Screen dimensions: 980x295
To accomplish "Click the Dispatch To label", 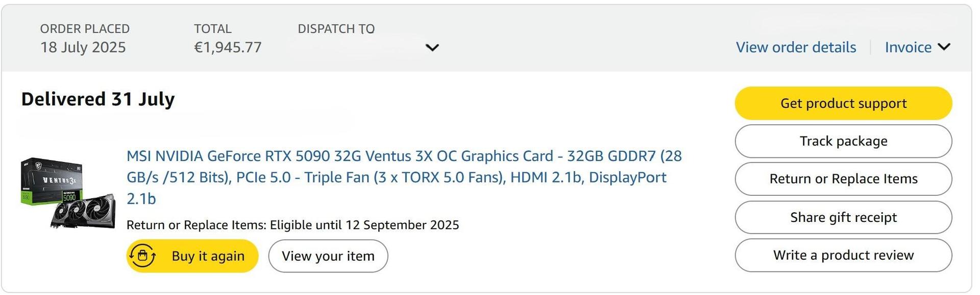I will (x=336, y=29).
